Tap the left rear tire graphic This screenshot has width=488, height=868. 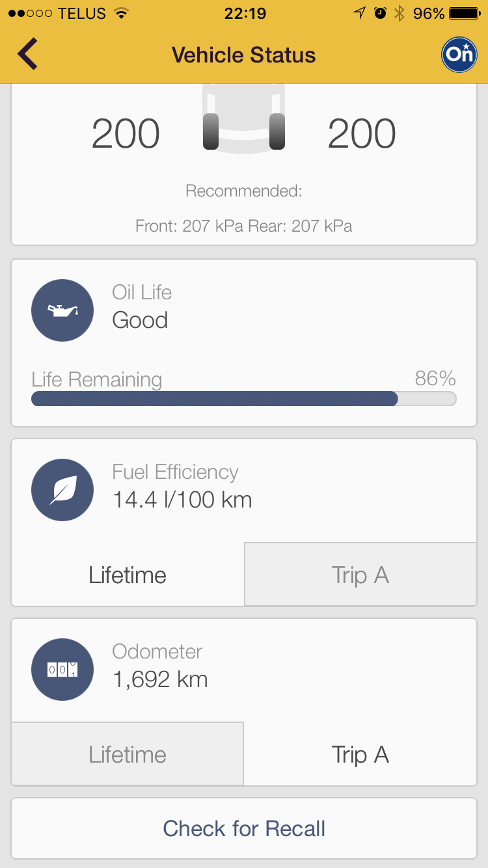(211, 131)
